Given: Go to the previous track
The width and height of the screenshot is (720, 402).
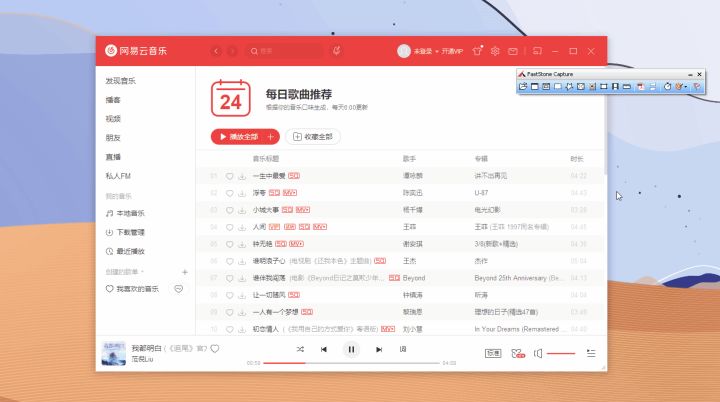Looking at the screenshot, I should pyautogui.click(x=324, y=349).
